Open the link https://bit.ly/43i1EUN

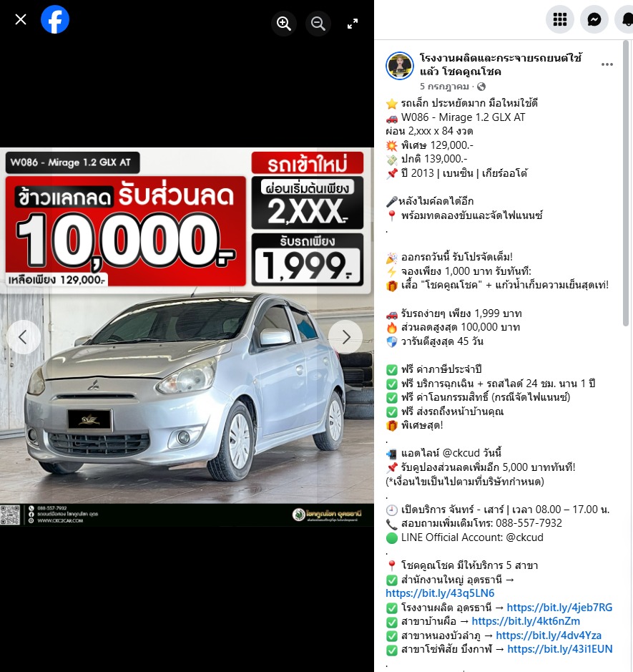(560, 649)
